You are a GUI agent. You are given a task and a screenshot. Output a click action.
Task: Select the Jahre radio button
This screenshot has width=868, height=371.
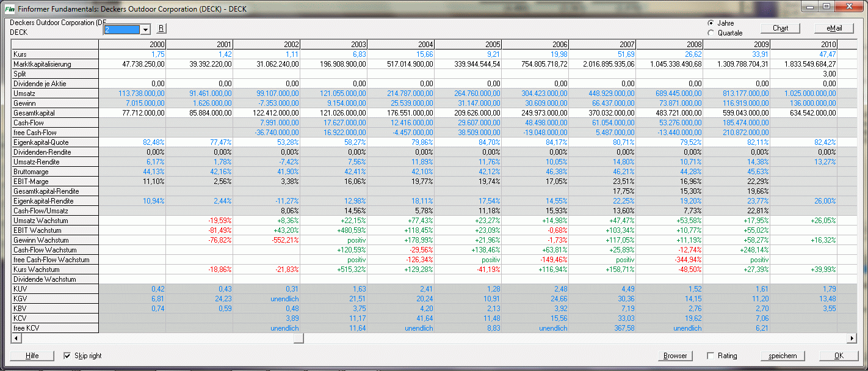pyautogui.click(x=711, y=23)
